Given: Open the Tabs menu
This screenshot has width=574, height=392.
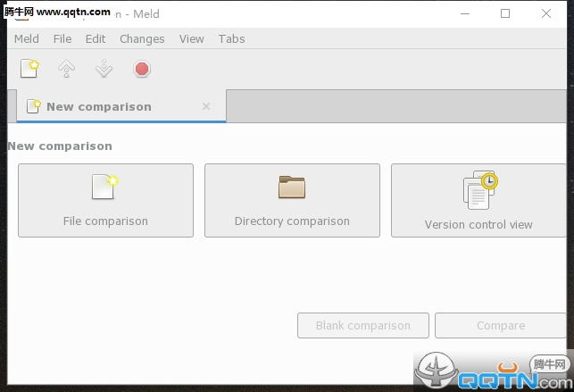Looking at the screenshot, I should point(232,38).
